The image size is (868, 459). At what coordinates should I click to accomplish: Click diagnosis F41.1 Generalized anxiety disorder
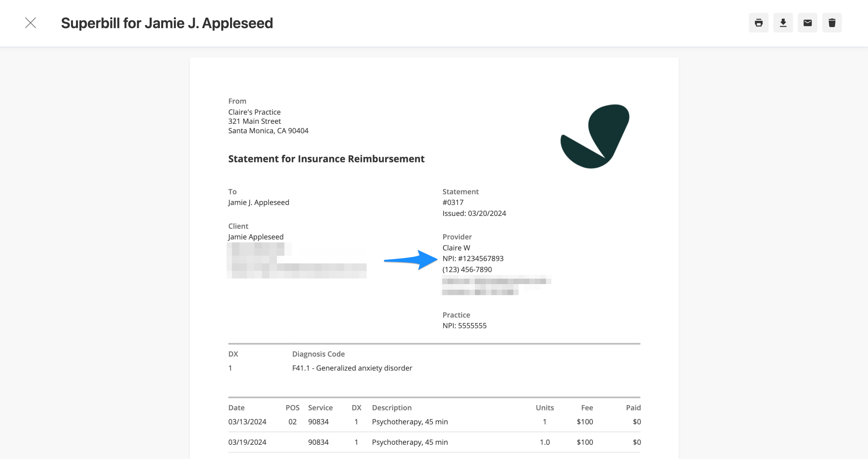(x=352, y=368)
